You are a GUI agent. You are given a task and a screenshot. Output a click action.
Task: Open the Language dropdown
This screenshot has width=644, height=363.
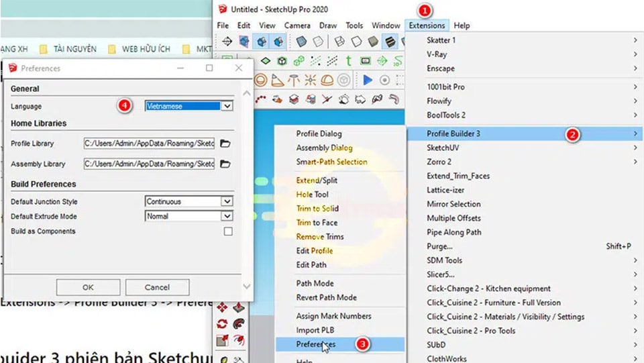click(x=227, y=106)
